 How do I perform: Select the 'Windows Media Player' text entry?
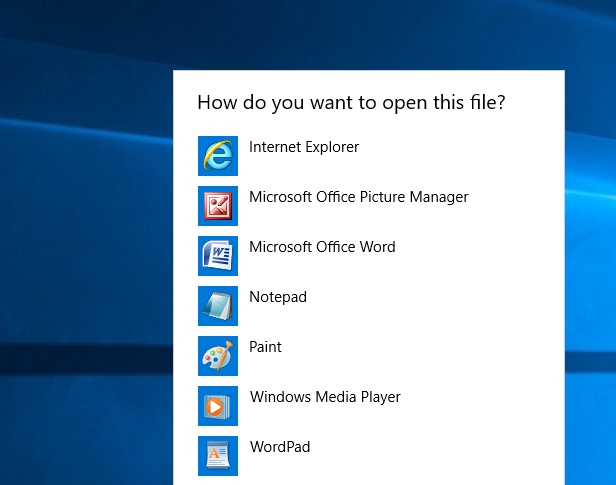coord(325,397)
